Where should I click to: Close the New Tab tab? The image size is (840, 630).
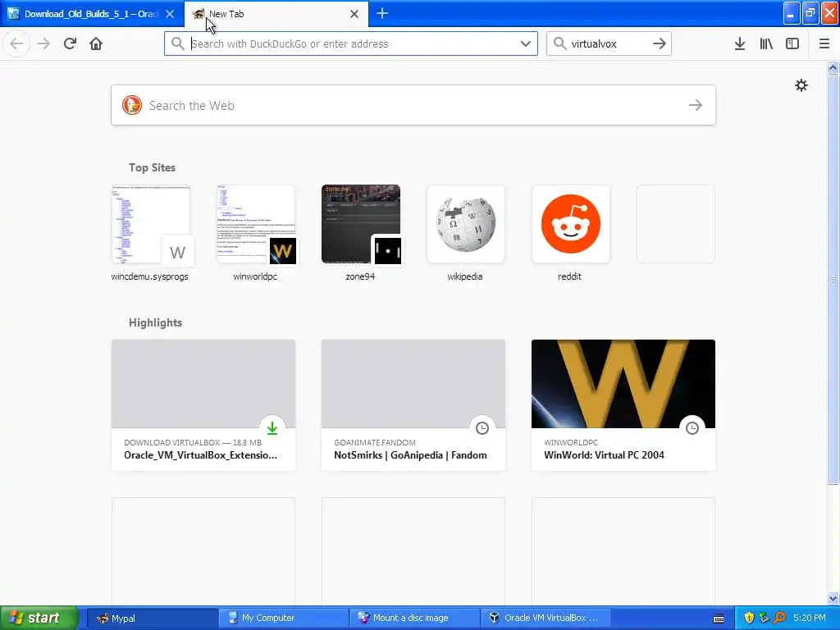coord(354,14)
